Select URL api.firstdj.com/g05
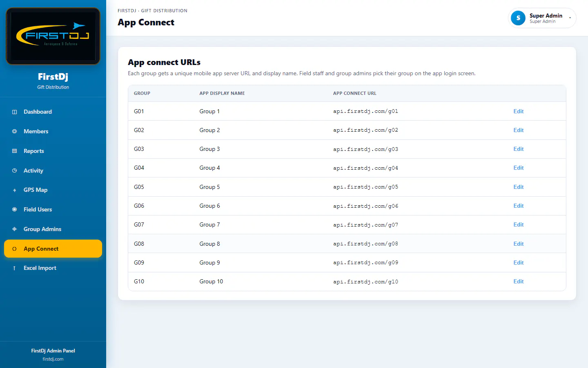Image resolution: width=588 pixels, height=368 pixels. 365,187
